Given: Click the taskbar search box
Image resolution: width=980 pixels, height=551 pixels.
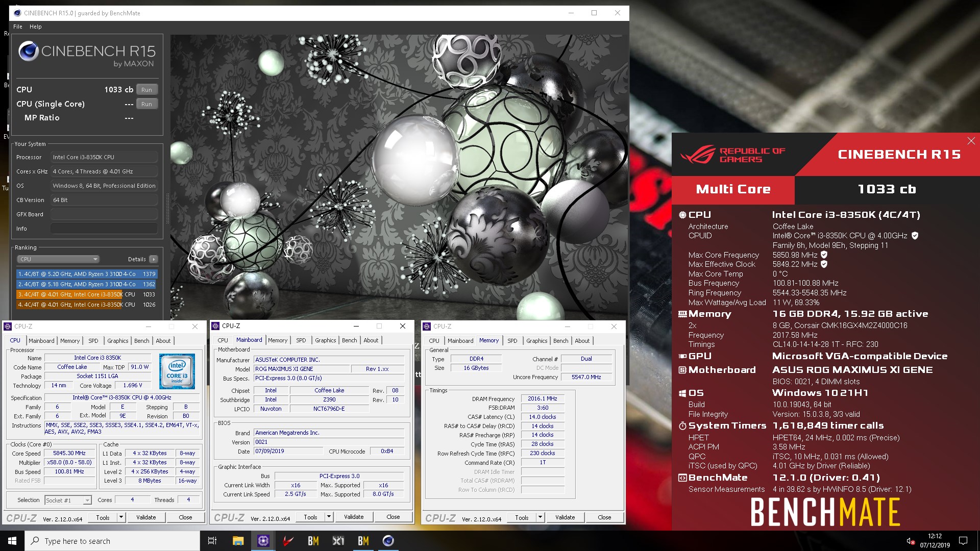Looking at the screenshot, I should click(x=112, y=541).
